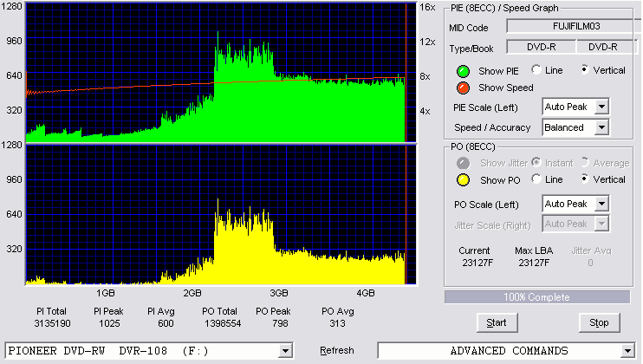Image resolution: width=643 pixels, height=364 pixels.
Task: Open the PO Scale (Left) dropdown
Action: 601,204
